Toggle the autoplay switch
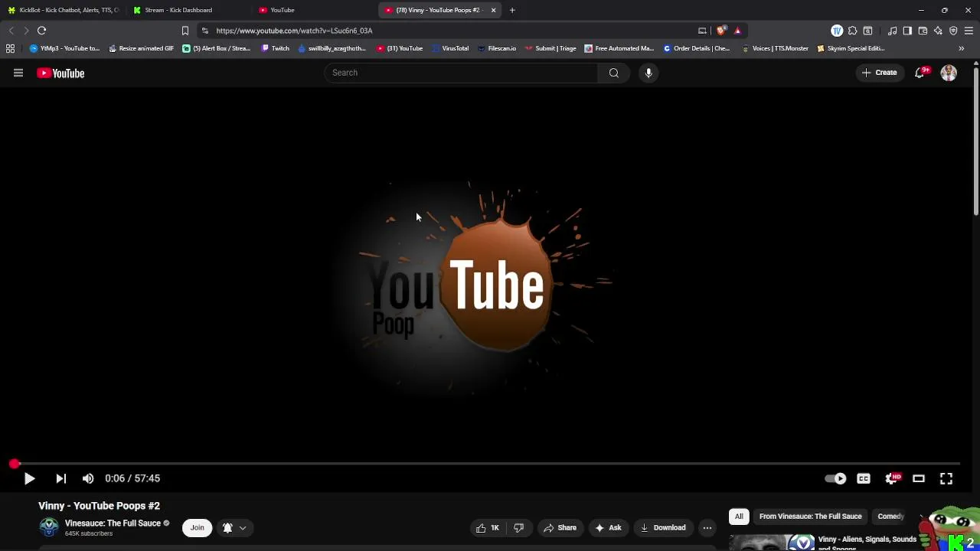Viewport: 980px width, 551px height. [x=835, y=478]
